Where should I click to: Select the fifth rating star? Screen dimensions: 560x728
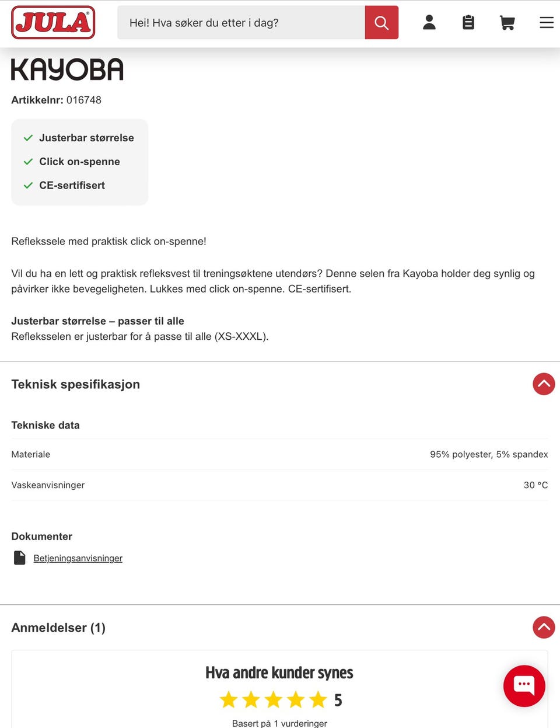[x=317, y=699]
